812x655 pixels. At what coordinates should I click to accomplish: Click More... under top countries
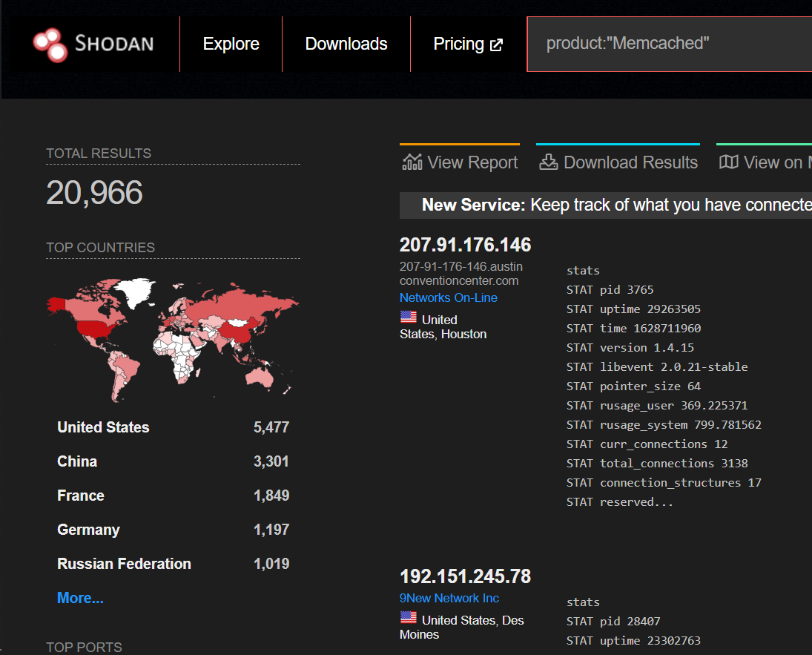coord(80,598)
